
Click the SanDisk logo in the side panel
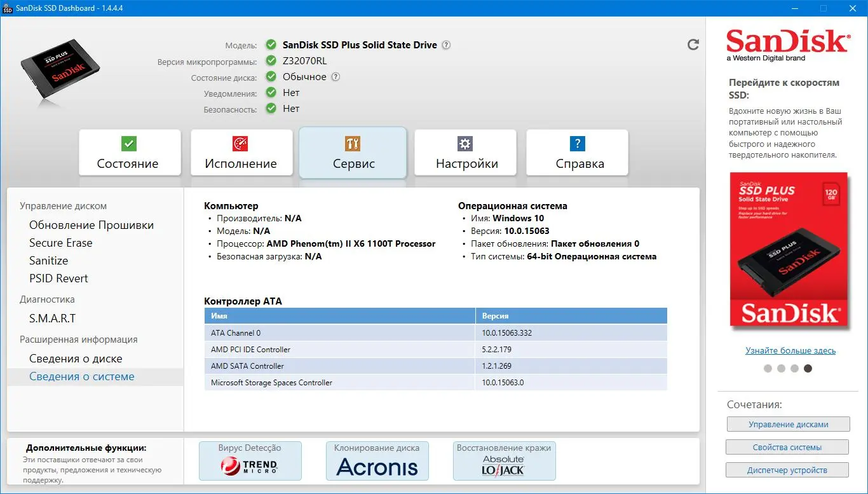[x=787, y=45]
